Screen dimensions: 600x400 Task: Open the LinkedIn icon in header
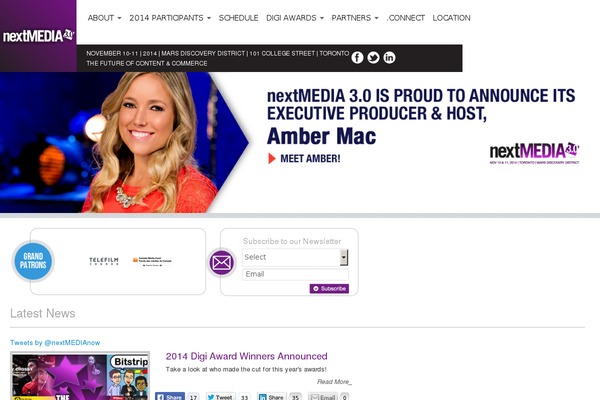pyautogui.click(x=389, y=57)
